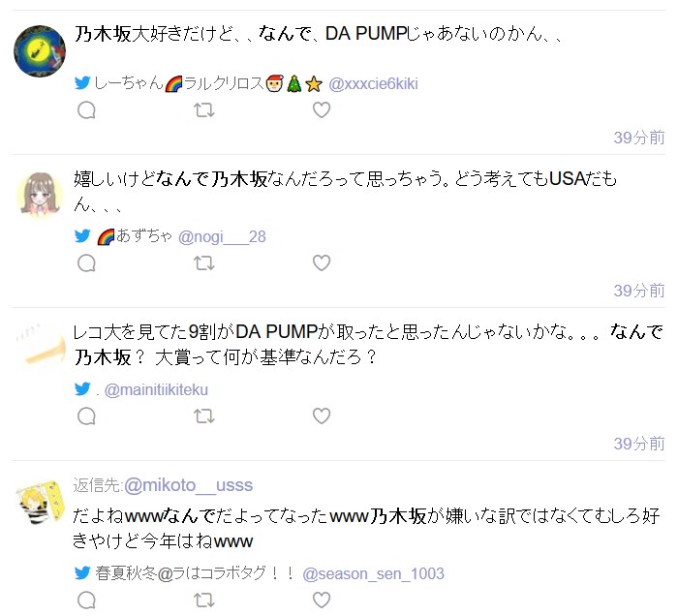Reply to the @xxxcie6kiki tweet
This screenshot has width=678, height=616.
tap(86, 110)
